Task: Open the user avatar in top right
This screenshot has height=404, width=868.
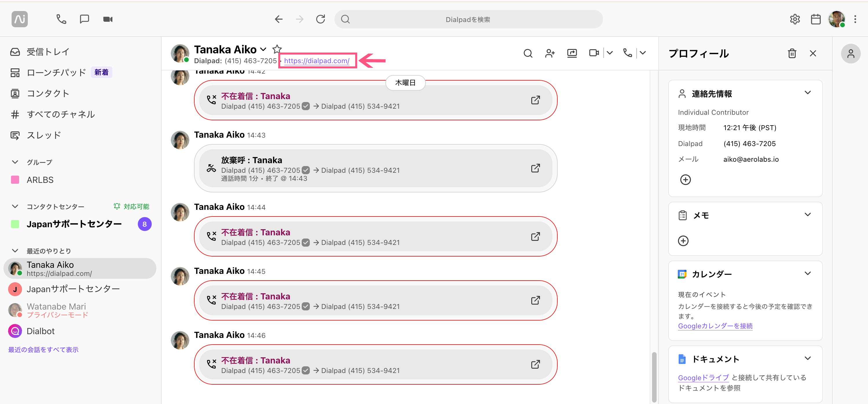Action: click(x=837, y=19)
